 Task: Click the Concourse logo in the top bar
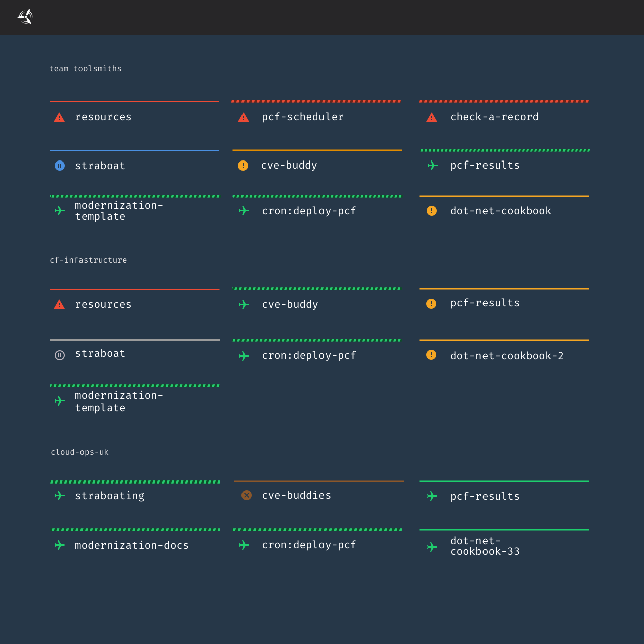coord(25,17)
